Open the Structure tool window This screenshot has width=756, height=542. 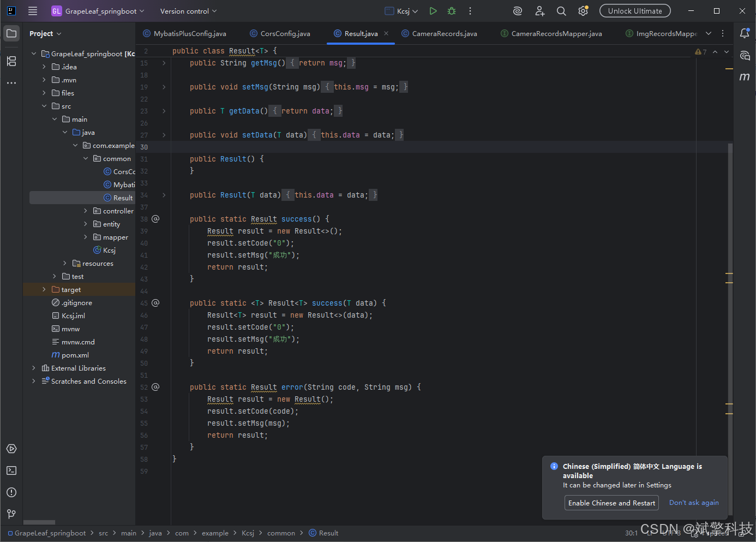pyautogui.click(x=11, y=61)
